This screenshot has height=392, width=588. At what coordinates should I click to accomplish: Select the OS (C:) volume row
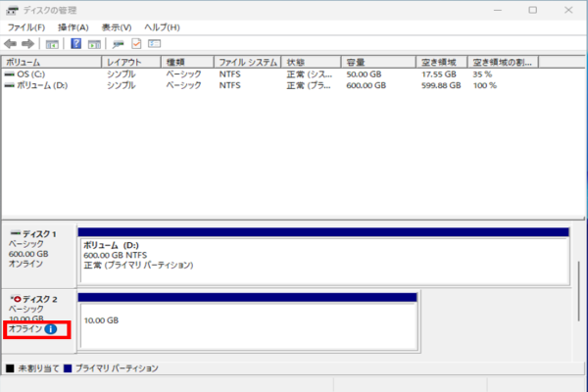pyautogui.click(x=27, y=73)
